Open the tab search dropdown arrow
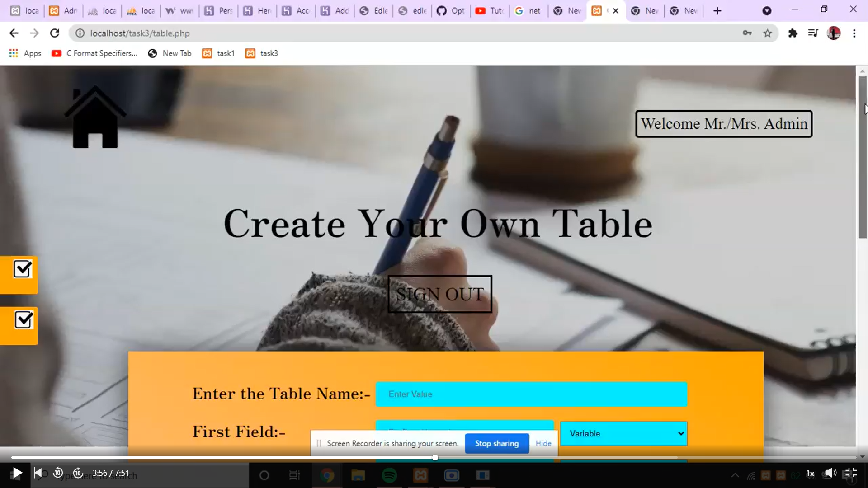This screenshot has width=868, height=488. point(767,10)
